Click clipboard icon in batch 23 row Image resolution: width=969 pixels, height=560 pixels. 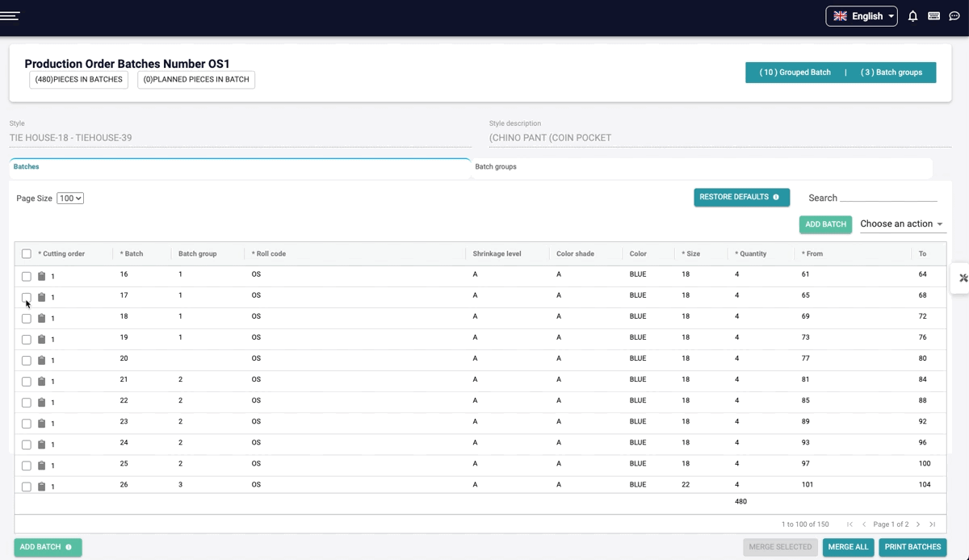42,423
